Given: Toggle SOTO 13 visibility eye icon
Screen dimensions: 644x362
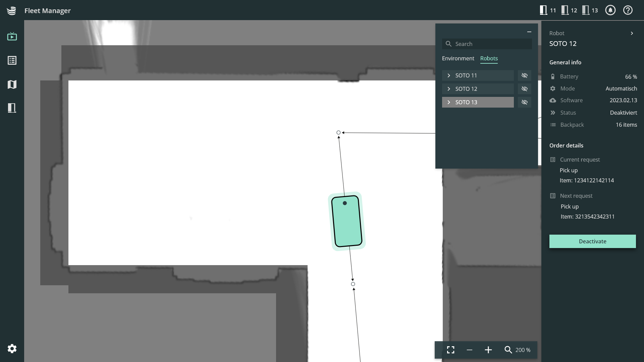Looking at the screenshot, I should tap(524, 102).
